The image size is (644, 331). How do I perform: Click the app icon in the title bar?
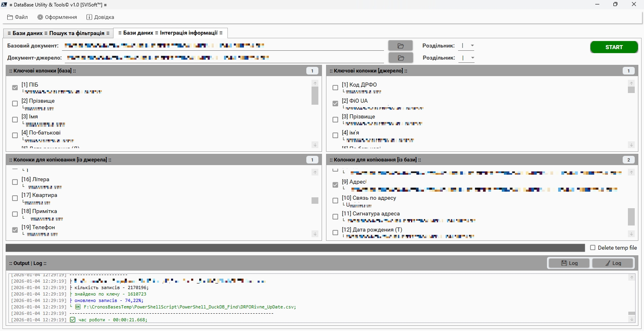4,4
